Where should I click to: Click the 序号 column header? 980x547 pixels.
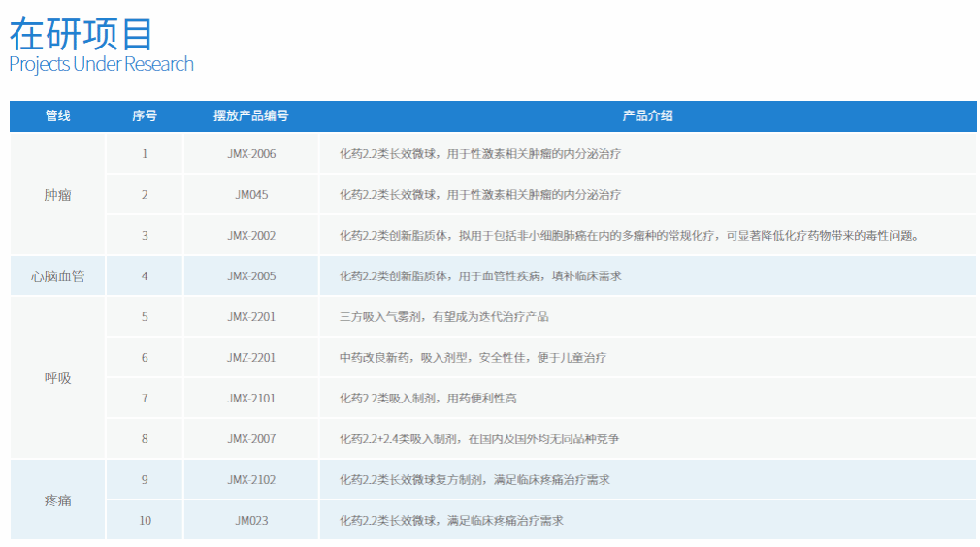[x=145, y=115]
